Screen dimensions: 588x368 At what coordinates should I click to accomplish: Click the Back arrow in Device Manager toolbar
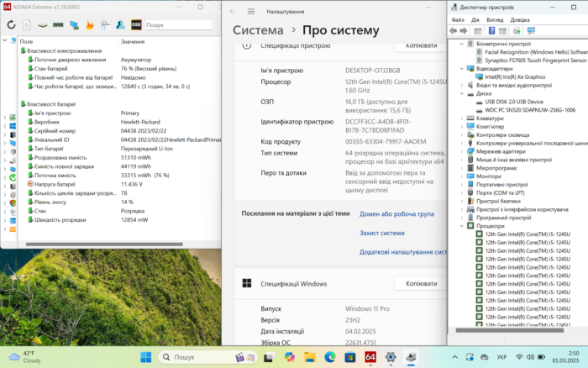pyautogui.click(x=454, y=31)
